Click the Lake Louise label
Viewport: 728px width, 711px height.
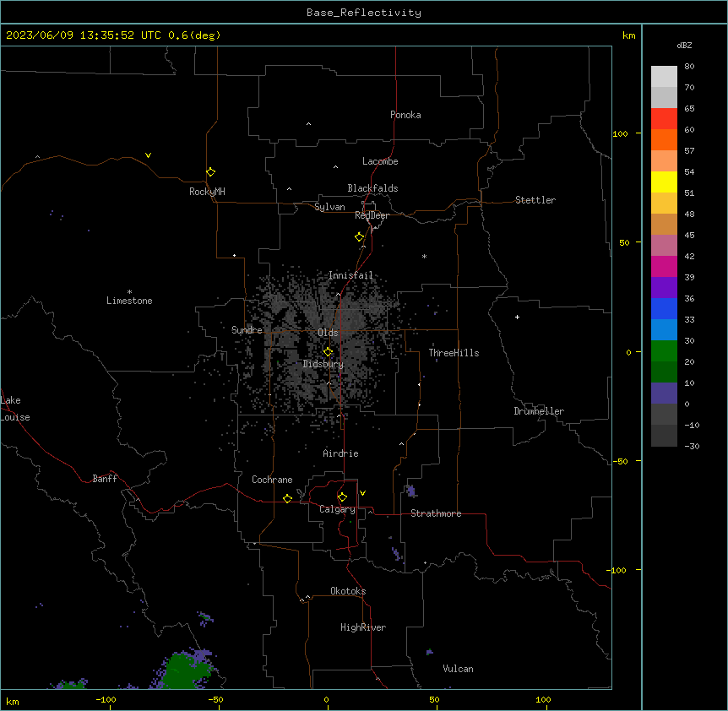(15, 409)
